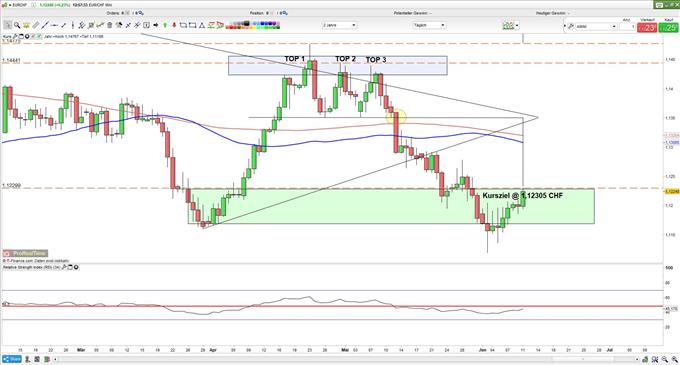Insert a black right arrow
The width and height of the screenshot is (680, 365).
coord(156,25)
